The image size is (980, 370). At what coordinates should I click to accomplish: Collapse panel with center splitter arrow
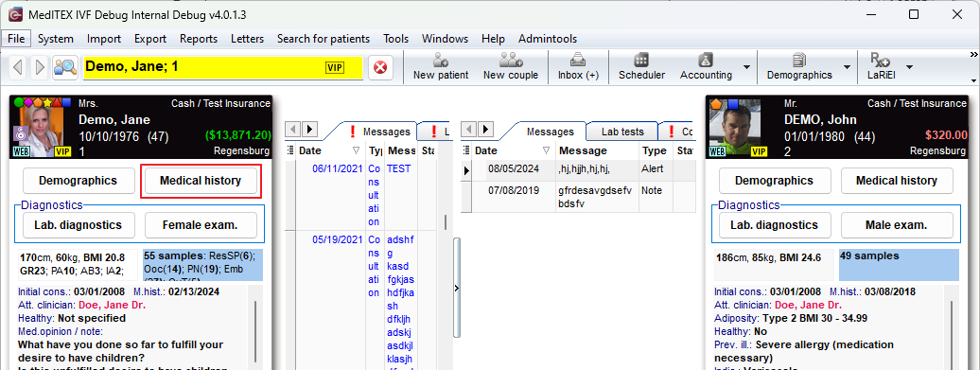coord(456,288)
